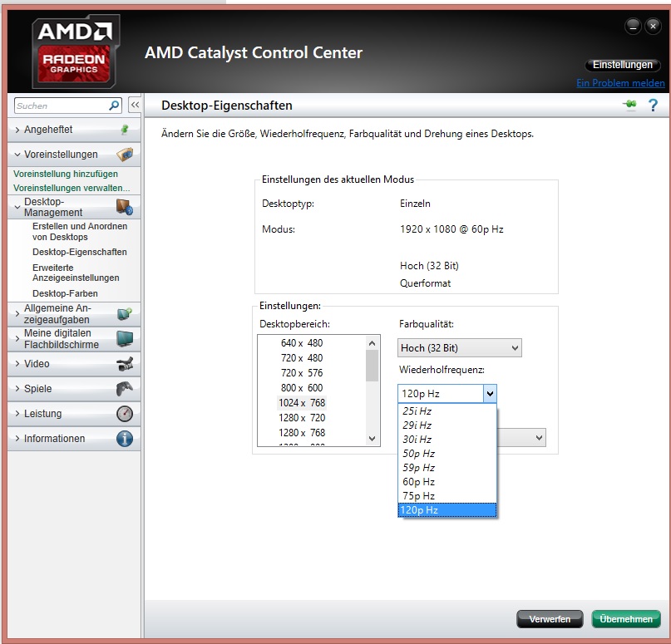Pin this page with green pushpin icon
The width and height of the screenshot is (671, 644).
tap(630, 105)
